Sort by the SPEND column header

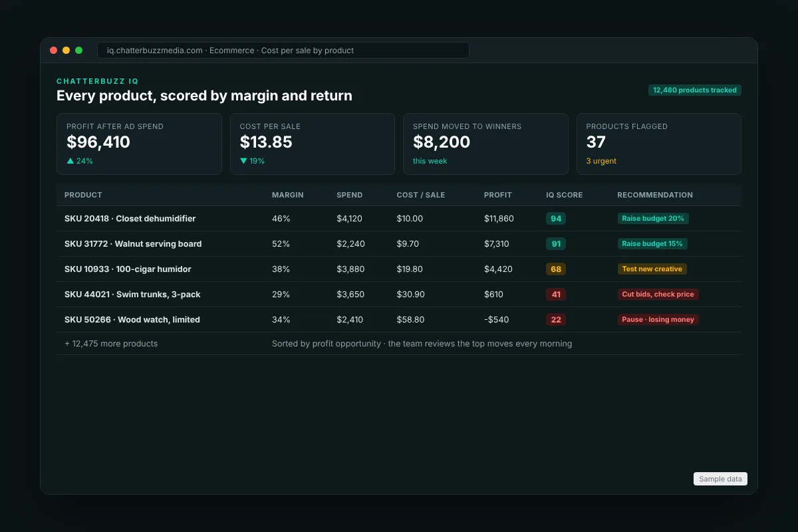click(350, 195)
